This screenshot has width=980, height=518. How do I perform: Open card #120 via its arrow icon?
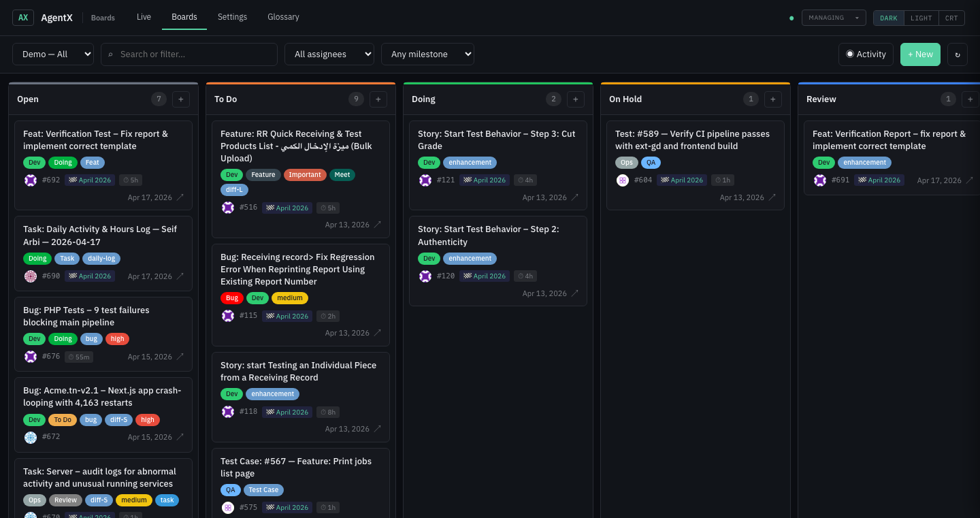point(575,293)
